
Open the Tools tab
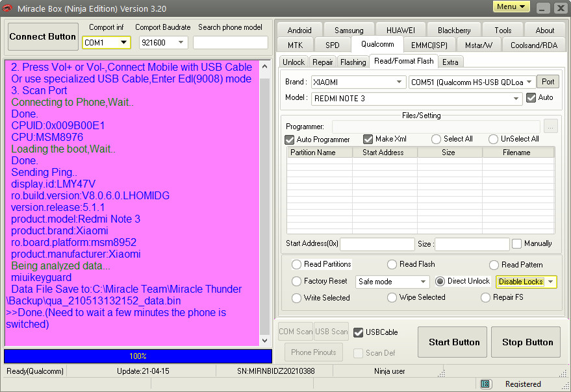click(503, 31)
